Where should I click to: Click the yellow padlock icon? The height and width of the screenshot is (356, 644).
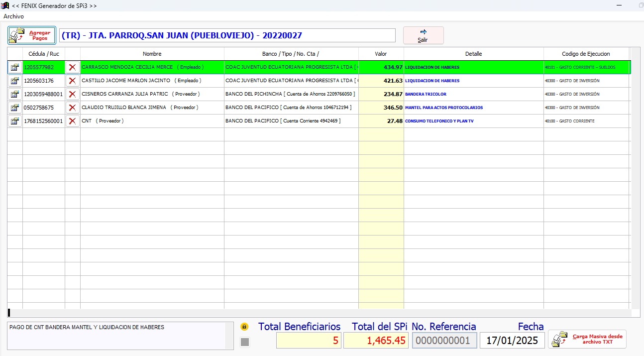click(x=244, y=327)
